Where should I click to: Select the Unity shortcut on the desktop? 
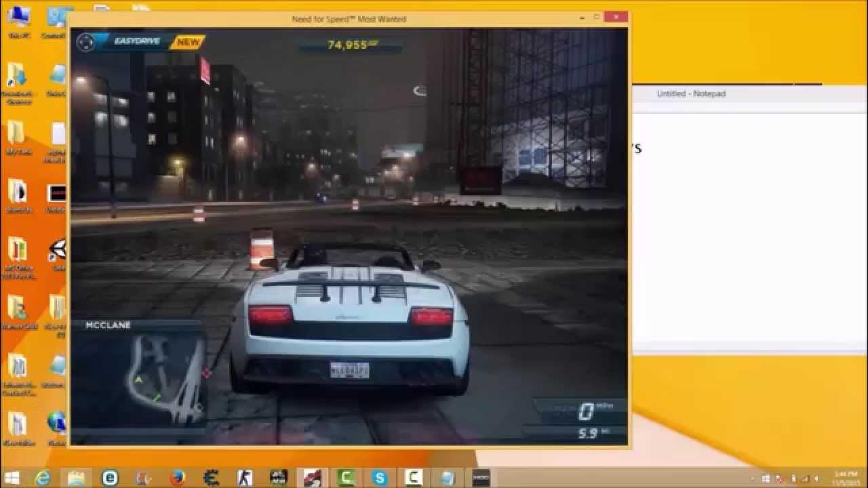coord(58,256)
